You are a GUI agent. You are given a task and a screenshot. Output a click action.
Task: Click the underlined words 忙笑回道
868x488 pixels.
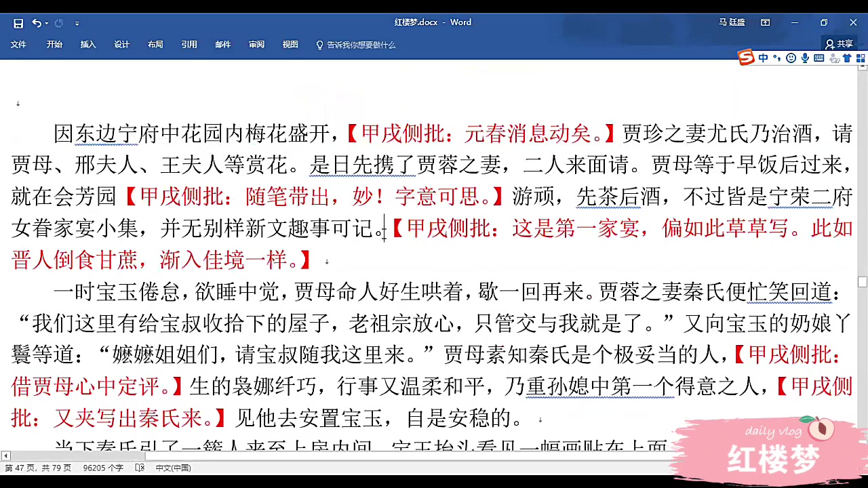(x=789, y=292)
